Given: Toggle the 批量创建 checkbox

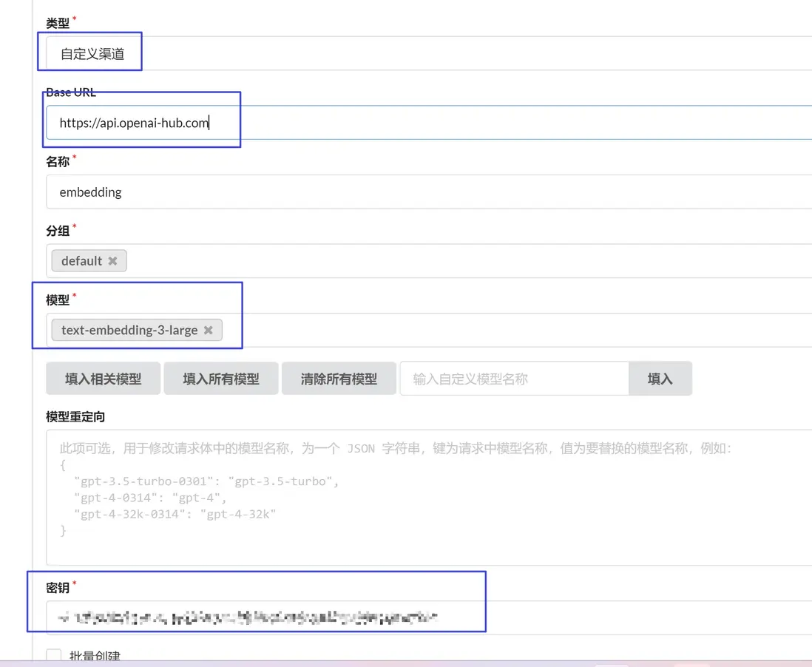Looking at the screenshot, I should pyautogui.click(x=54, y=656).
